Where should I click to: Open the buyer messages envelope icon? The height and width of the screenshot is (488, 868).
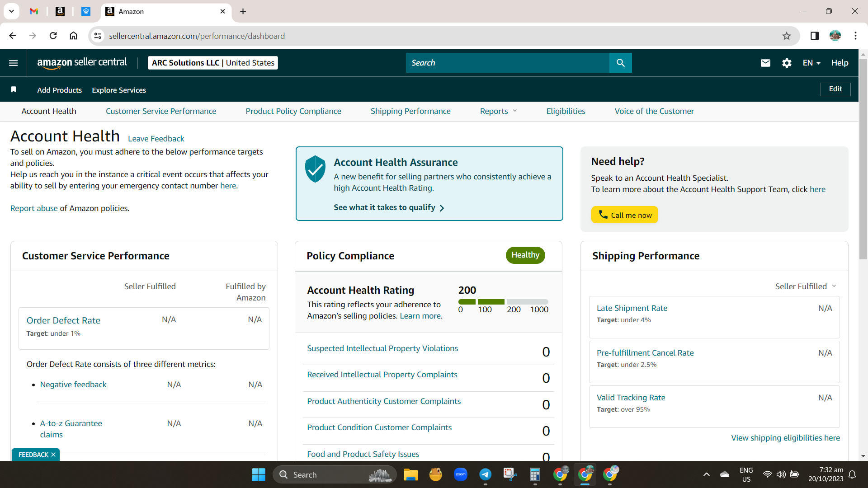point(765,63)
